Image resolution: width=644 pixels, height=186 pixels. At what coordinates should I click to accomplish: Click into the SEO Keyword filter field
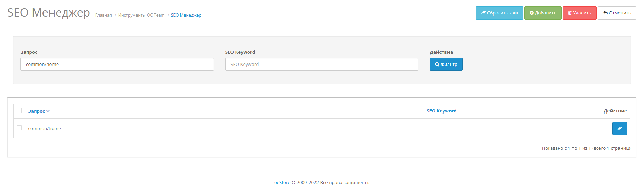coord(321,64)
